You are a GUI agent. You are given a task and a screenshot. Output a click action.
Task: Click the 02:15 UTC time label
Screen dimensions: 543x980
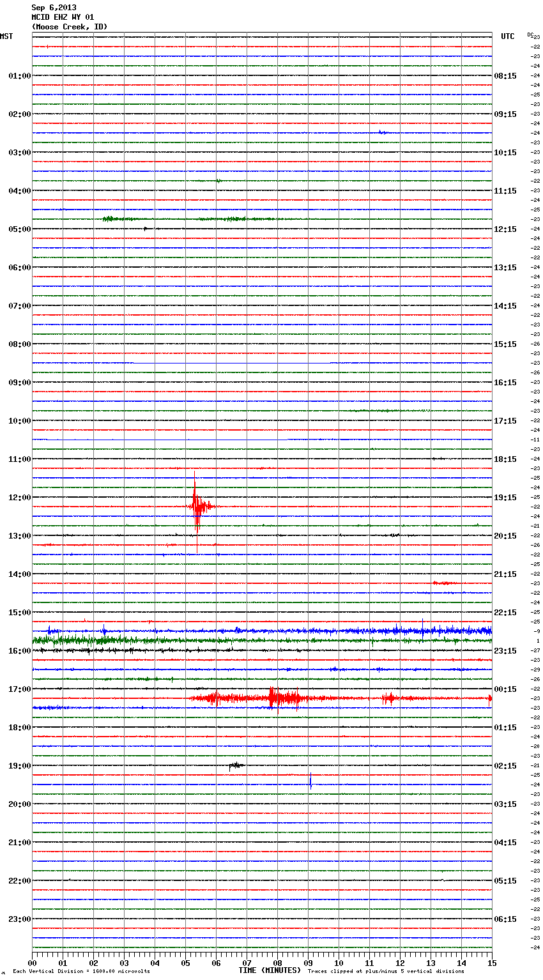coord(505,765)
